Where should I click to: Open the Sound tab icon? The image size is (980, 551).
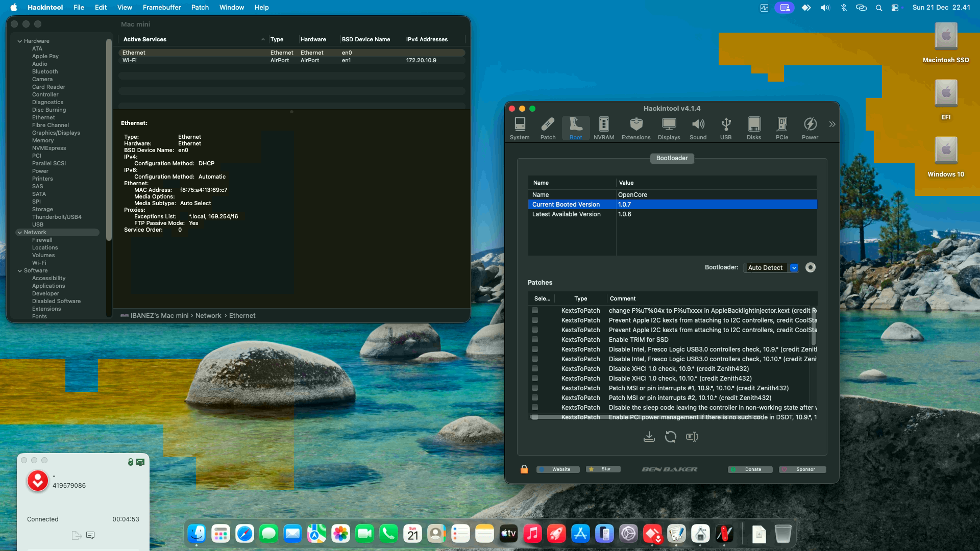(698, 128)
